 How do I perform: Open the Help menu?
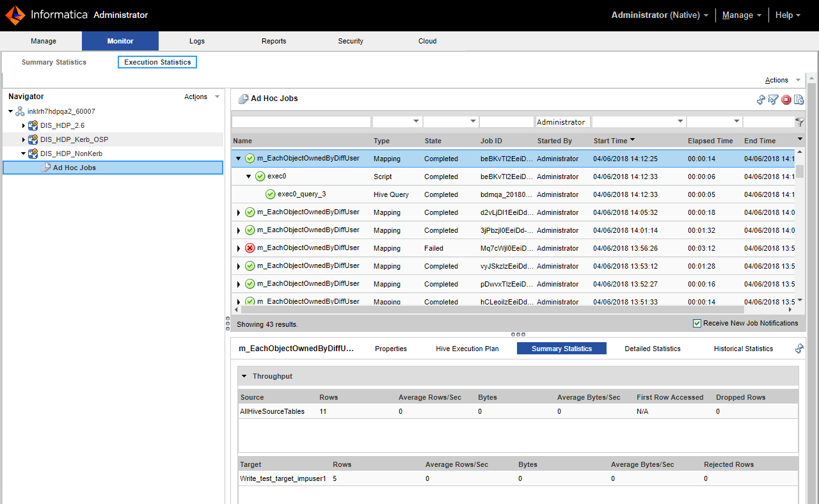pyautogui.click(x=788, y=15)
